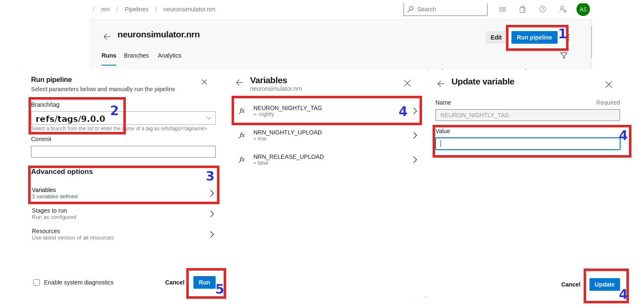The width and height of the screenshot is (644, 308).
Task: Click back arrow in Update variable panel
Action: 441,84
